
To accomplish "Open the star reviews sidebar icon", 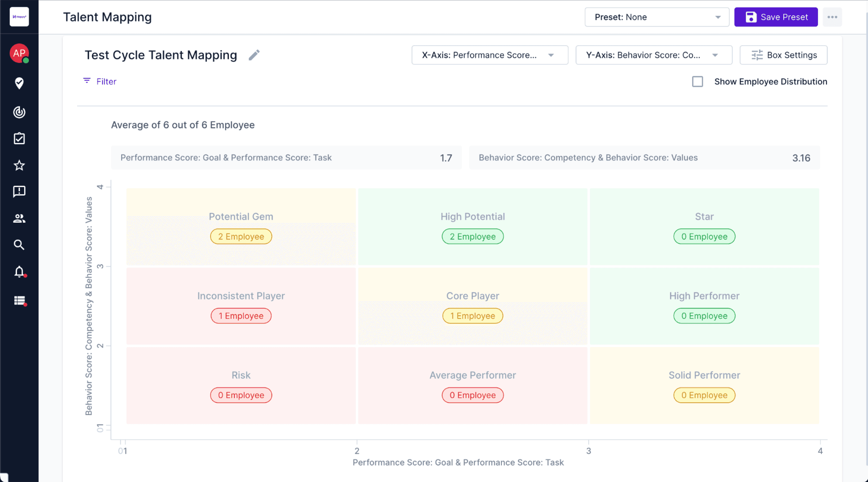I will [x=19, y=165].
